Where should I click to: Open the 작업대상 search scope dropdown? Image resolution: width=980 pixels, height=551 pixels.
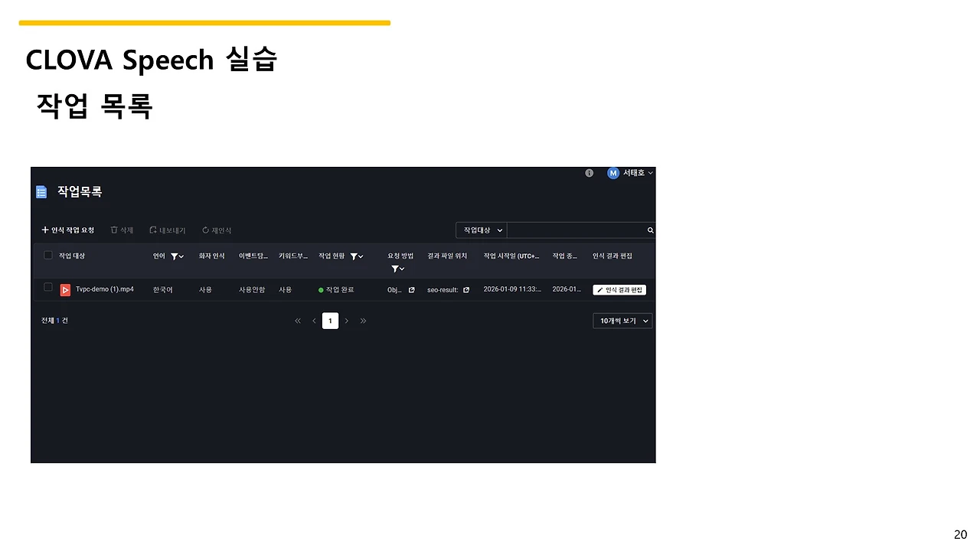(481, 230)
